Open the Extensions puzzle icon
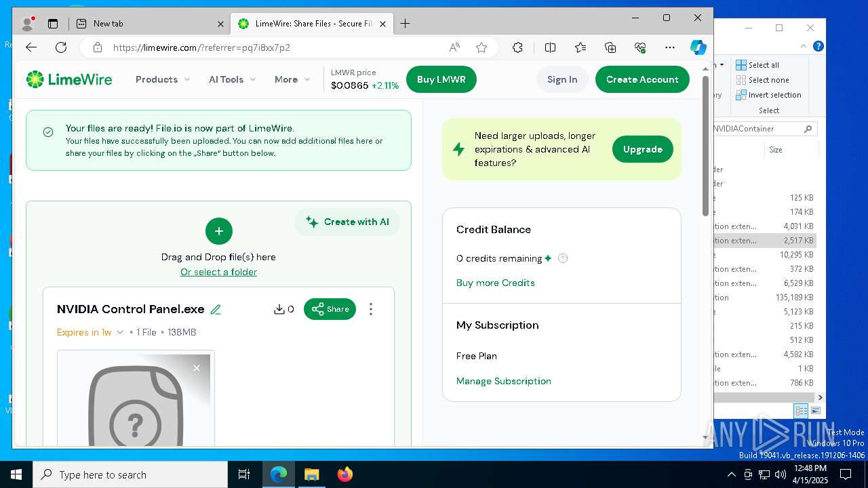 coord(517,47)
